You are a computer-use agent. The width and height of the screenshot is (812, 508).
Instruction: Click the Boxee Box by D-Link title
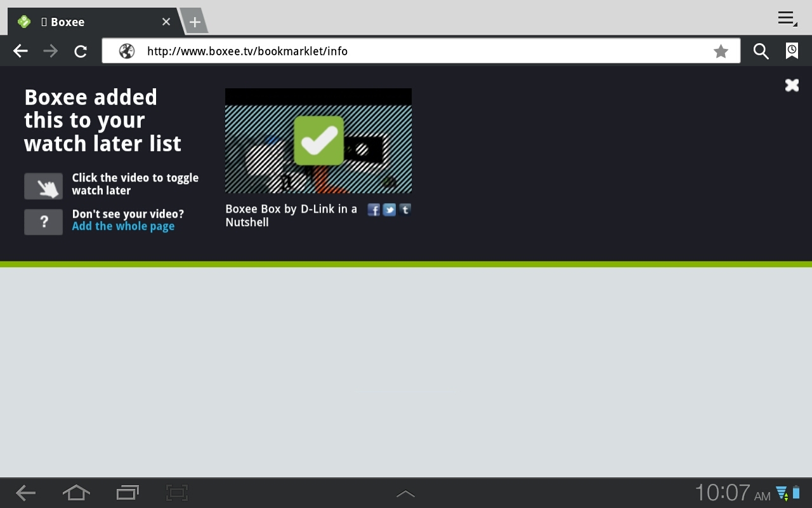point(291,215)
